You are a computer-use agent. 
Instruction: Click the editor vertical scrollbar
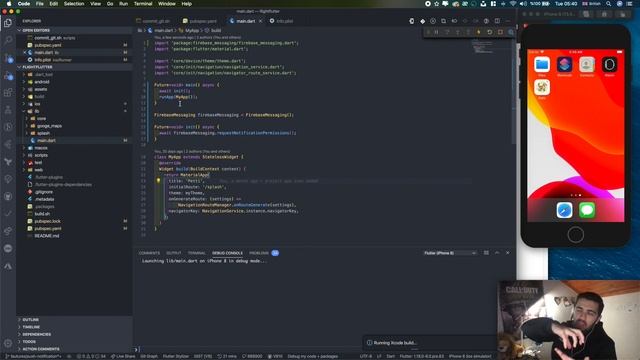click(x=513, y=92)
